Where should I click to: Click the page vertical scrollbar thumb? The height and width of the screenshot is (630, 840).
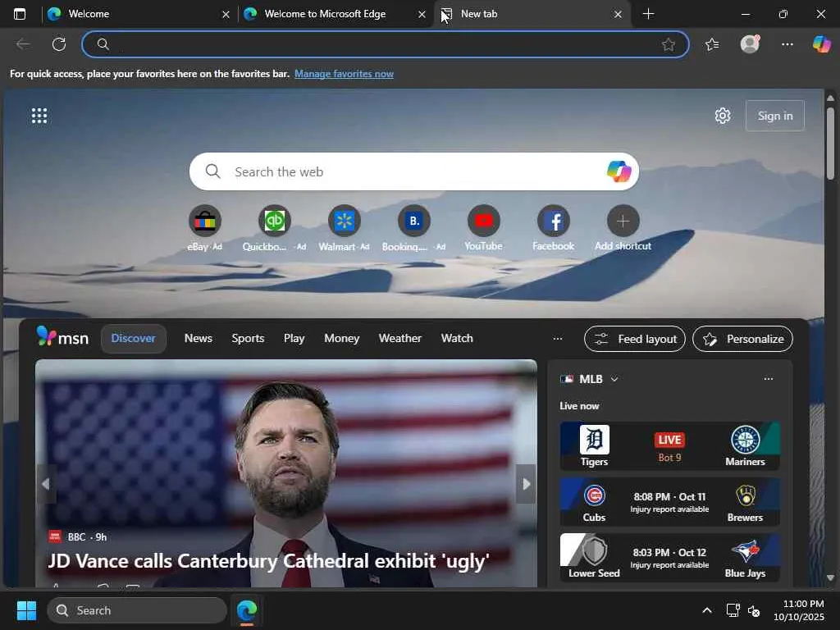pyautogui.click(x=830, y=144)
